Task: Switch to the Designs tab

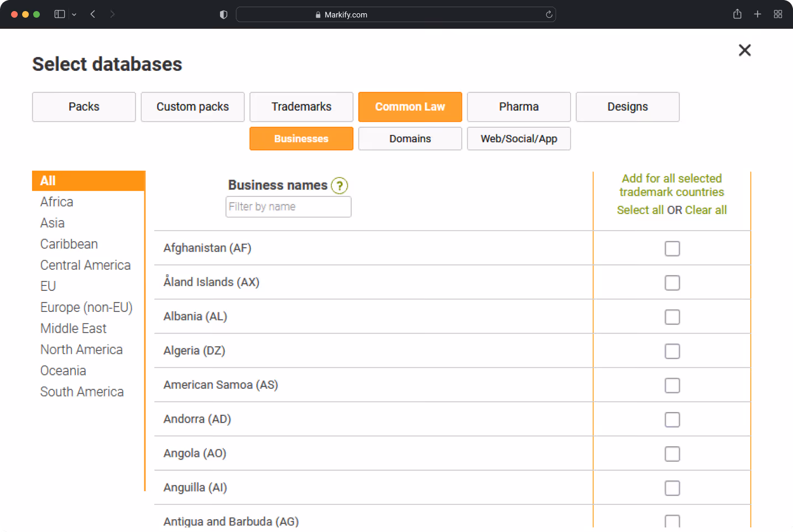Action: [x=628, y=107]
